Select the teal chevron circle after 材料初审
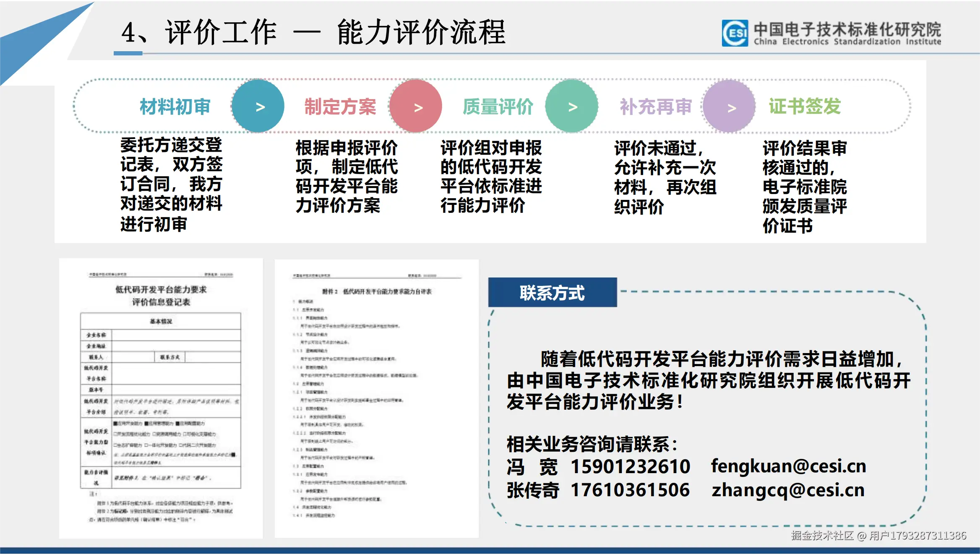This screenshot has width=980, height=555. coord(258,106)
